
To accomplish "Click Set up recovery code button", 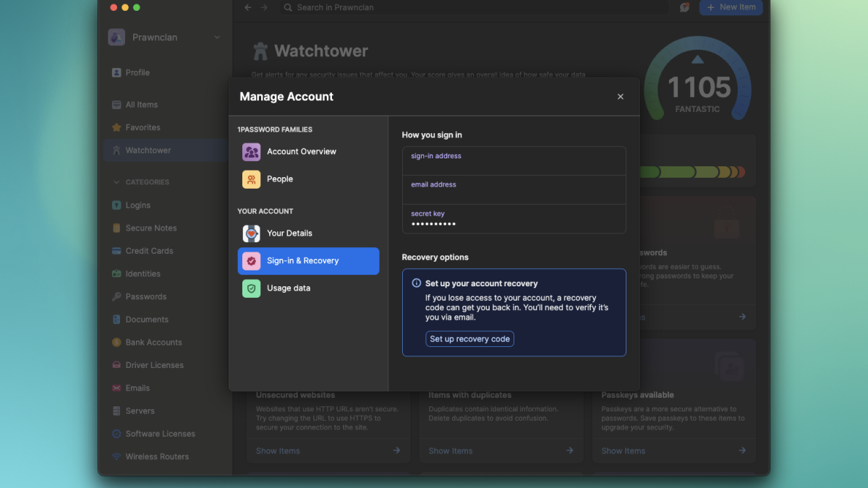I will [x=469, y=339].
